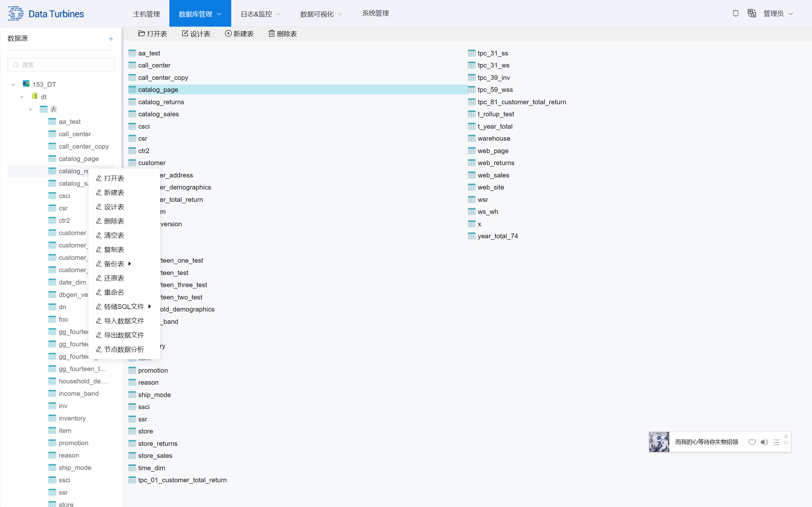812x507 pixels.
Task: Click the New Table (新建表) toolbar button
Action: click(x=239, y=34)
